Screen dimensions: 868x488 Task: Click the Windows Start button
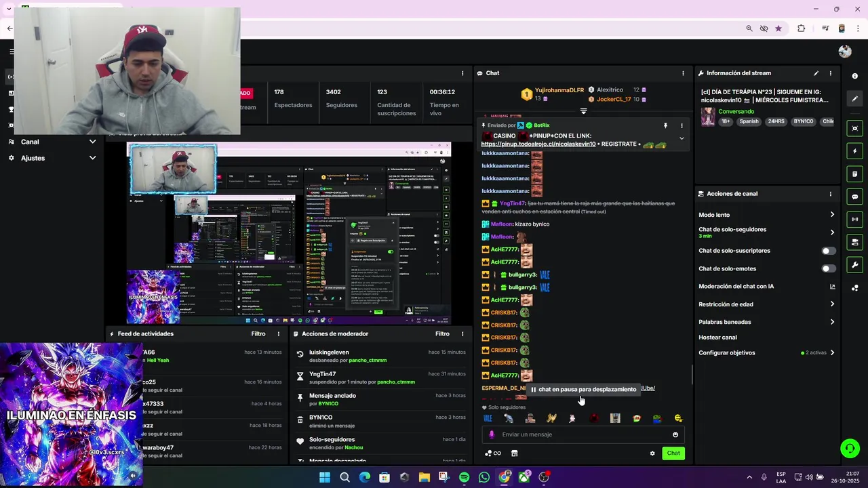(325, 477)
